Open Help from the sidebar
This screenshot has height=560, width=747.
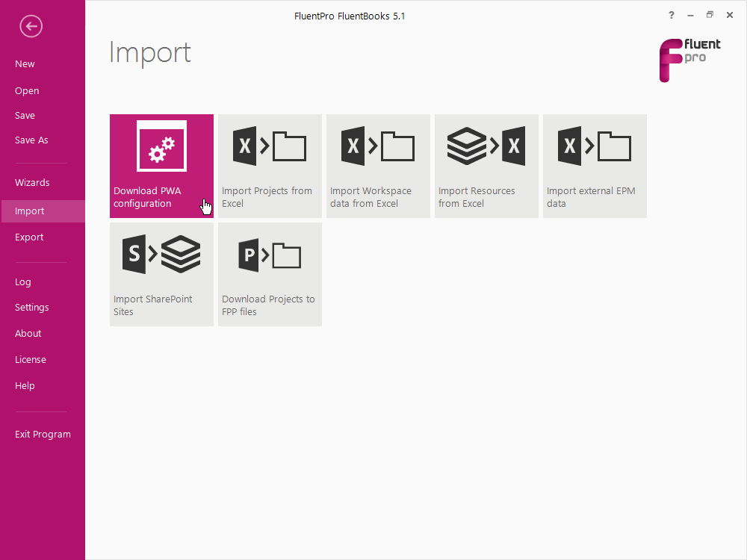(x=25, y=386)
